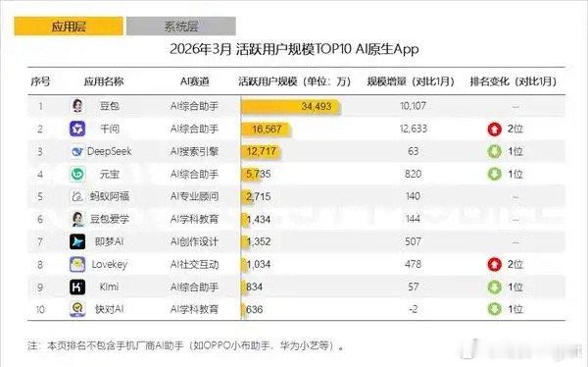Screen dimensions: 588x367
Task: Click the 豆包爱学 app icon
Action: pos(77,219)
